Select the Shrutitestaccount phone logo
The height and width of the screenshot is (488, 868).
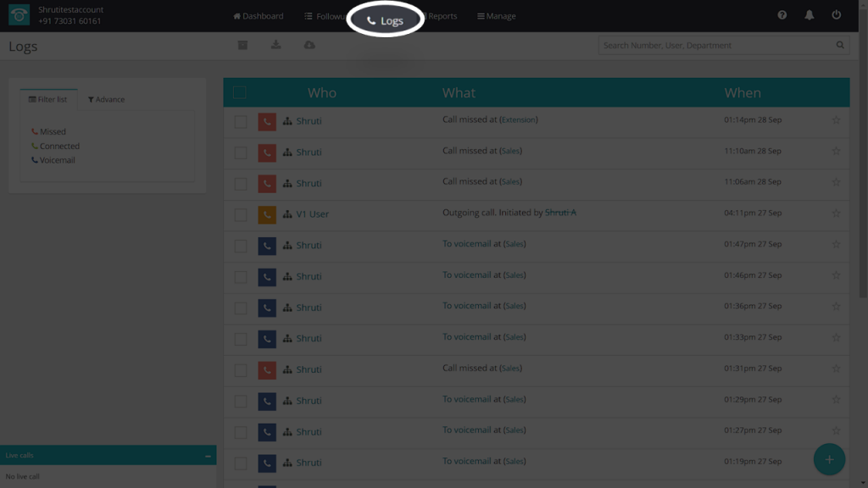[x=19, y=15]
